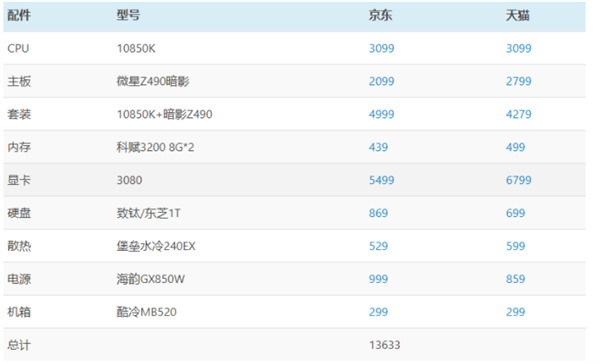Click the 配件 column header
This screenshot has width=600, height=364.
tap(19, 16)
